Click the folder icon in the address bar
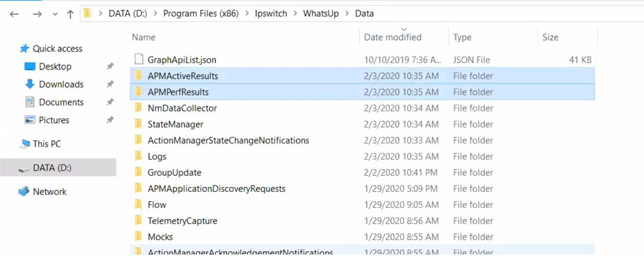This screenshot has width=644, height=256. coord(87,13)
